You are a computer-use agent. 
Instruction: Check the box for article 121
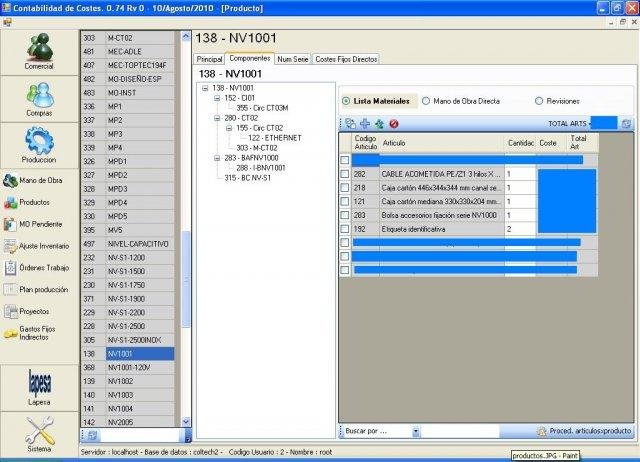coord(345,201)
